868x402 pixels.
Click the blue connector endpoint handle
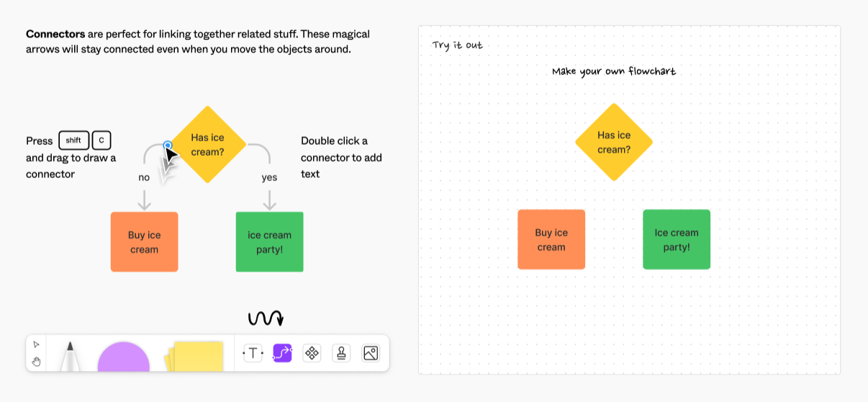pos(168,146)
